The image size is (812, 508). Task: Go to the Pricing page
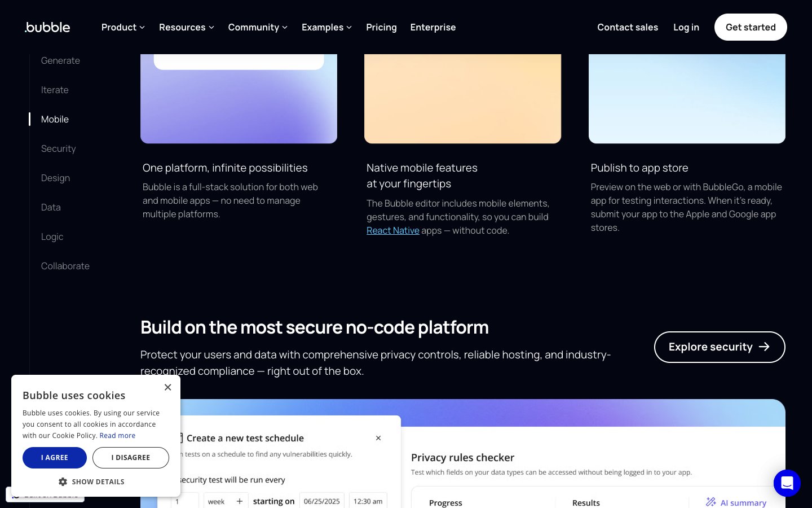(381, 27)
